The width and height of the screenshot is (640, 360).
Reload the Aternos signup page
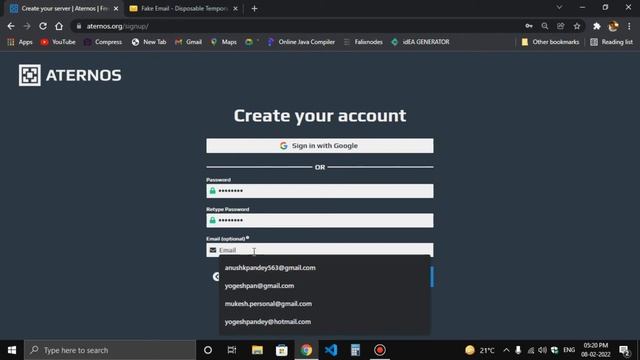43,26
